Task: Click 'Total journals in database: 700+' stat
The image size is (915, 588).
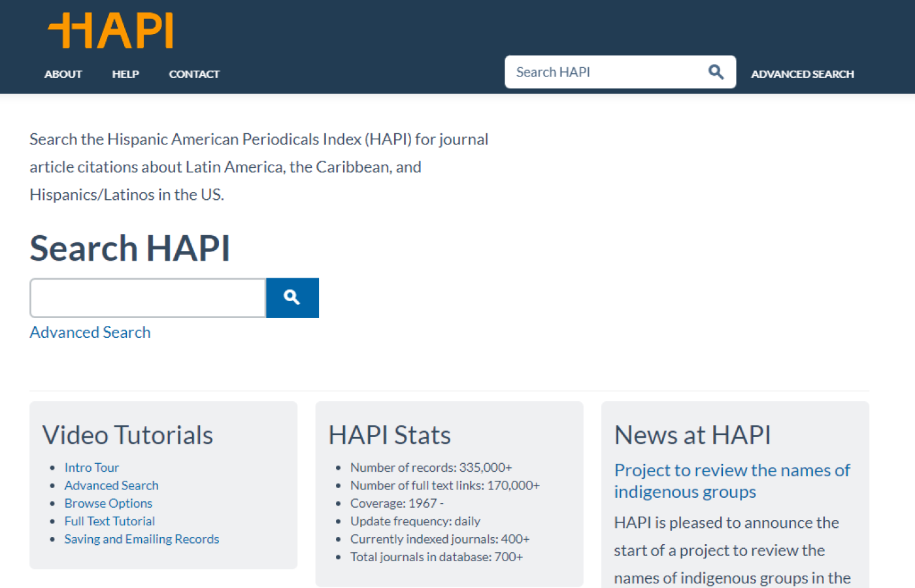Action: 437,557
